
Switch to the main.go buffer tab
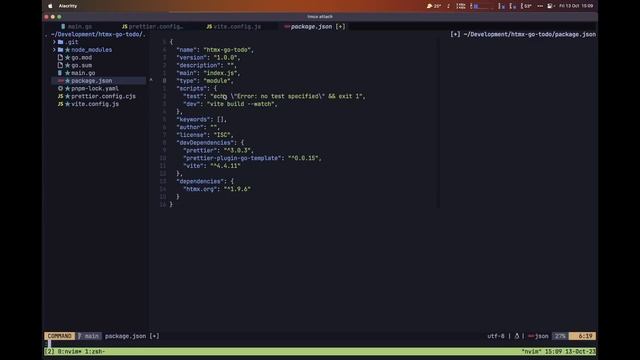80,27
